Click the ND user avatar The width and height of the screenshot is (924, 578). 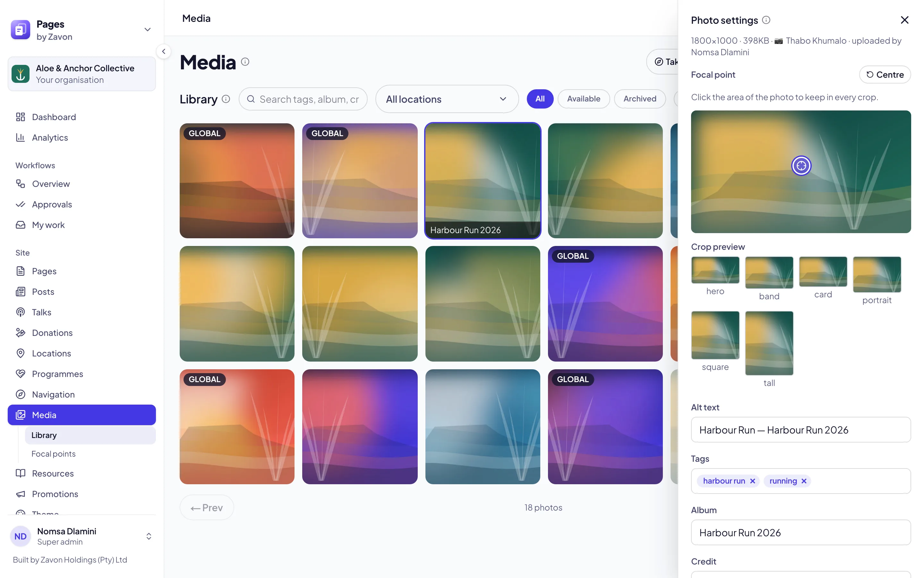pos(20,536)
